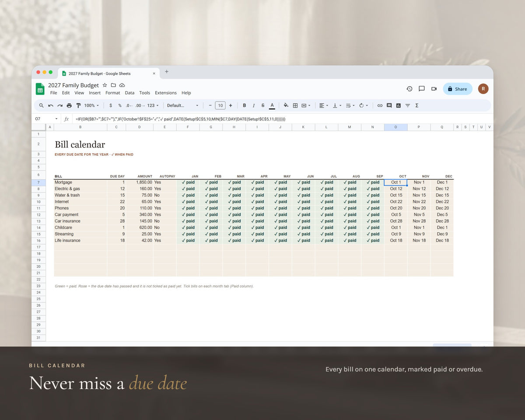Select the 2027 Family Budget browser tab
The image size is (525, 420).
[x=108, y=73]
